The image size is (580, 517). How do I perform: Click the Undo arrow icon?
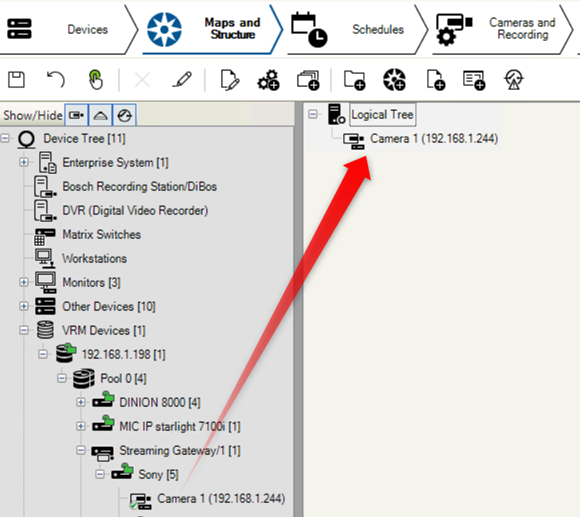coord(56,80)
